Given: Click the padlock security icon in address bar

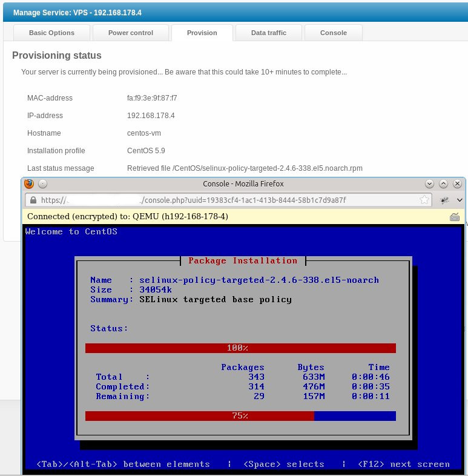Looking at the screenshot, I should [x=33, y=200].
